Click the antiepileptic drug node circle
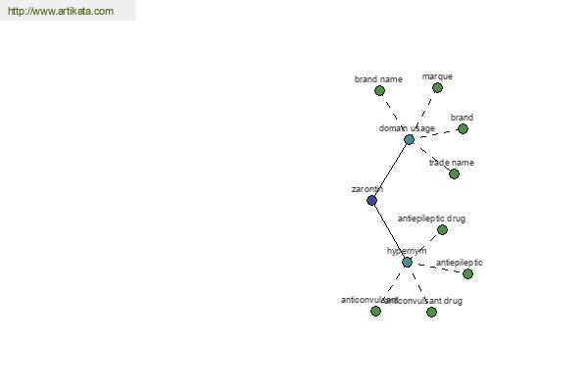This screenshot has height=392, width=588. coord(443,229)
